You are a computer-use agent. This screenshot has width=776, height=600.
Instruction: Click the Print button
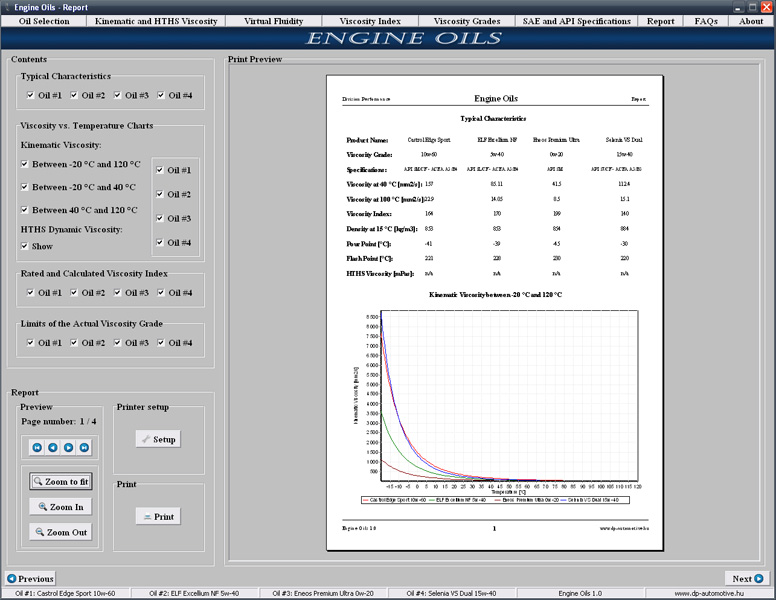[x=158, y=516]
